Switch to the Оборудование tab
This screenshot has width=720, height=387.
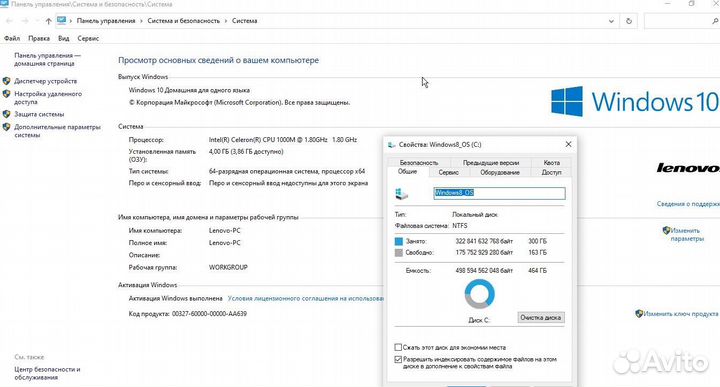tap(500, 173)
